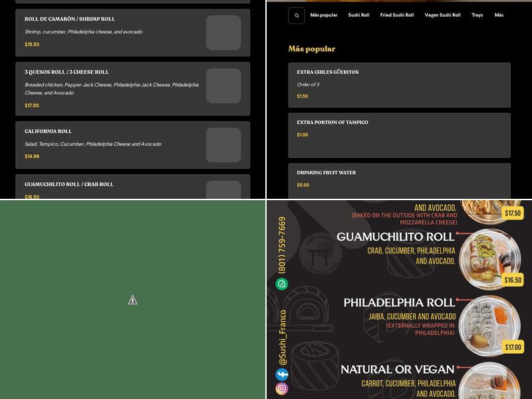The width and height of the screenshot is (532, 399).
Task: Click the Shrimp Roll image placeholder
Action: pos(223,33)
